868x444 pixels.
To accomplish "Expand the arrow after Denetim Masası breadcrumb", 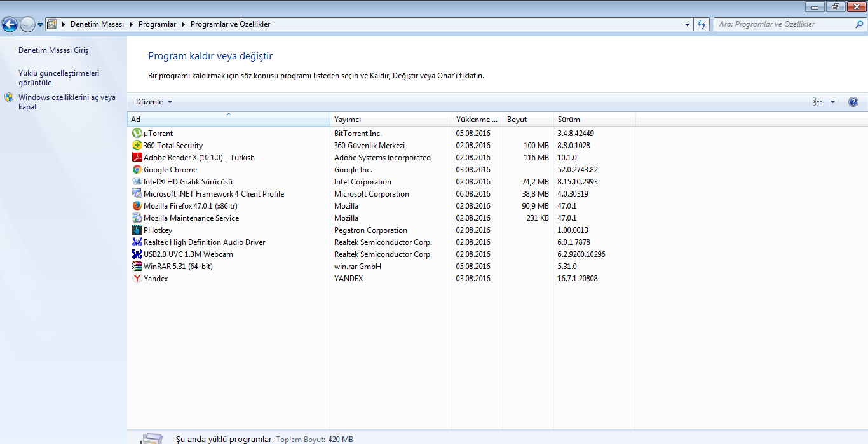I will pyautogui.click(x=131, y=24).
